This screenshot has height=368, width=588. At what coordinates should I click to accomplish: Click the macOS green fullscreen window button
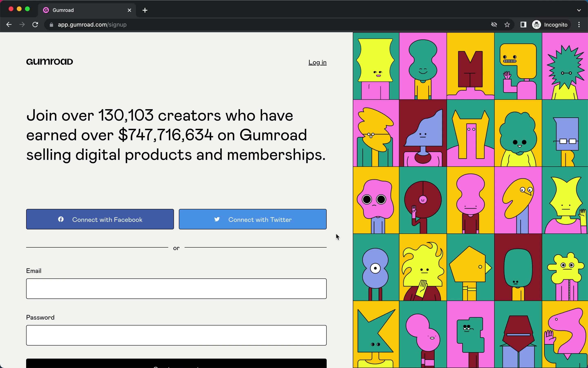[x=27, y=9]
